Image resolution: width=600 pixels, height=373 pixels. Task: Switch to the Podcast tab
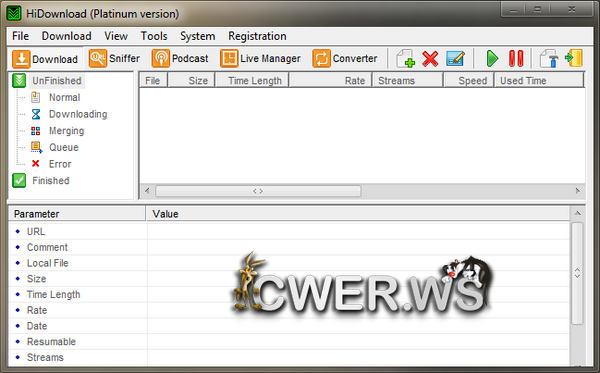180,59
